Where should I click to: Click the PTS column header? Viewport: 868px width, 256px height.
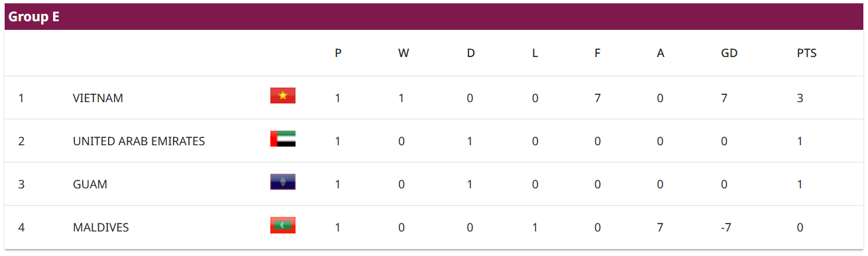click(x=806, y=54)
